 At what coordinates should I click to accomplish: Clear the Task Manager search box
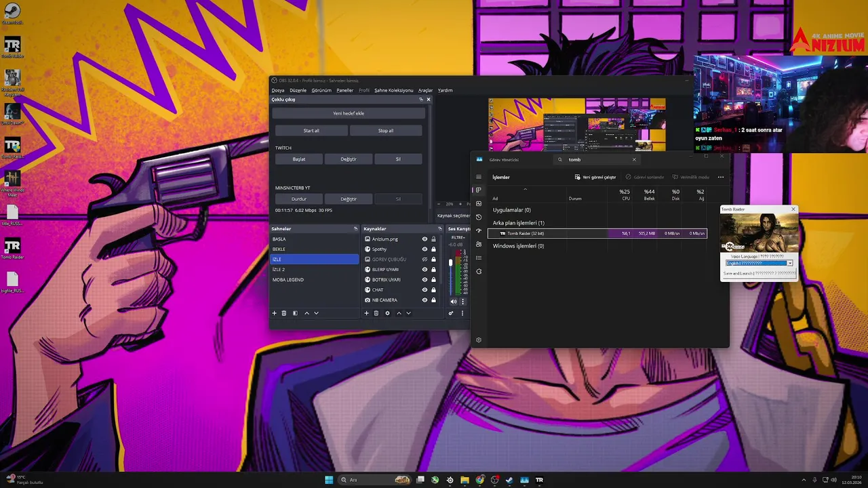[634, 160]
